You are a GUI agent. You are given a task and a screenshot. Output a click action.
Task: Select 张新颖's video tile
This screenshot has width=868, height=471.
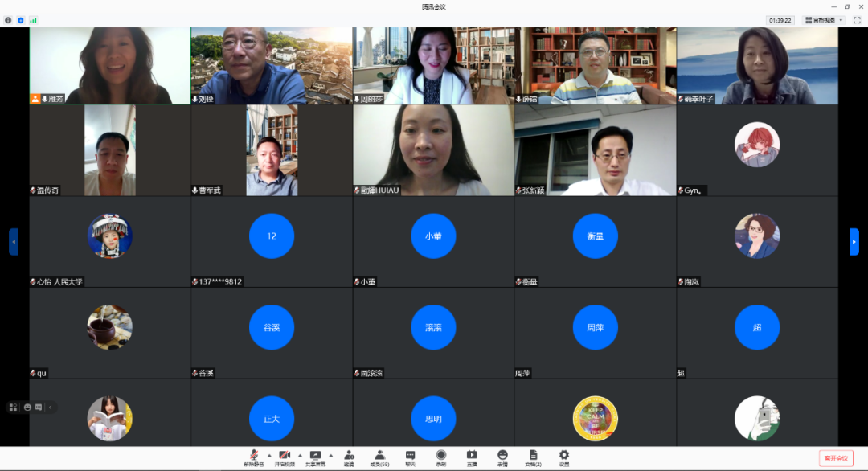[595, 150]
